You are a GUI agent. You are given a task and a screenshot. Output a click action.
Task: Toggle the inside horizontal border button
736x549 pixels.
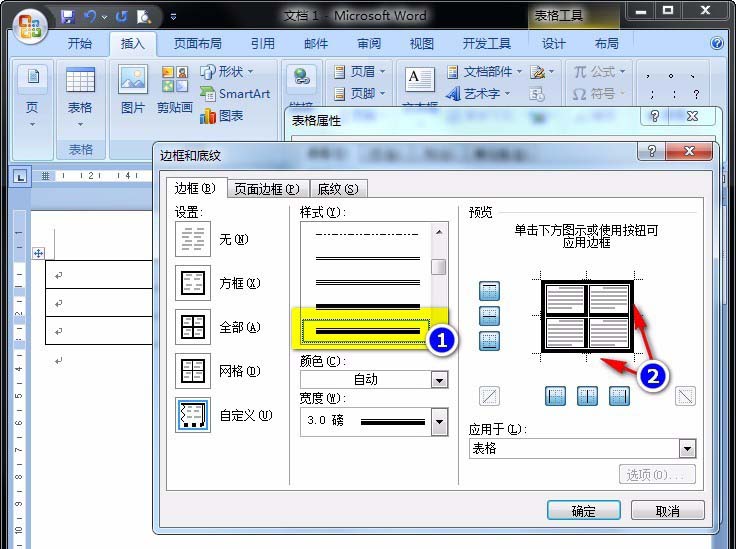coord(490,316)
